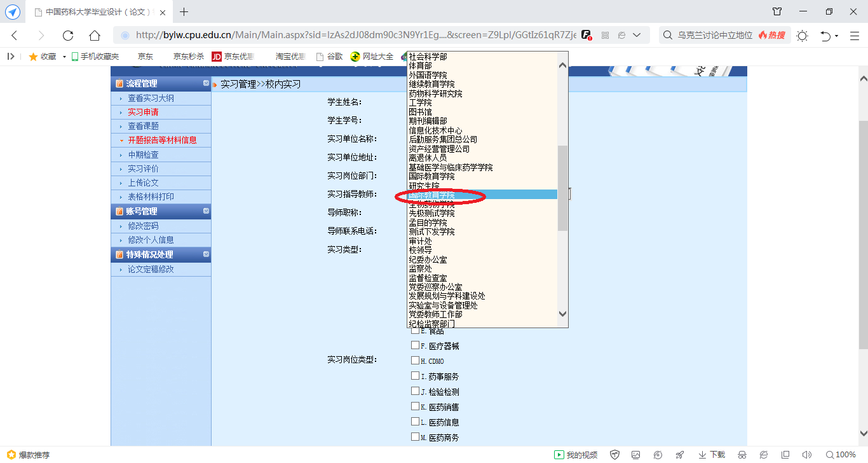Image resolution: width=868 pixels, height=463 pixels.
Task: Go to the browser home page
Action: click(95, 36)
